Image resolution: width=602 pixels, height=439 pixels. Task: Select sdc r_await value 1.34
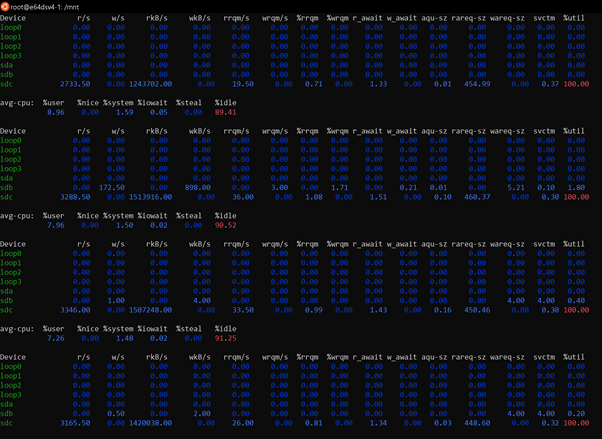click(x=378, y=423)
